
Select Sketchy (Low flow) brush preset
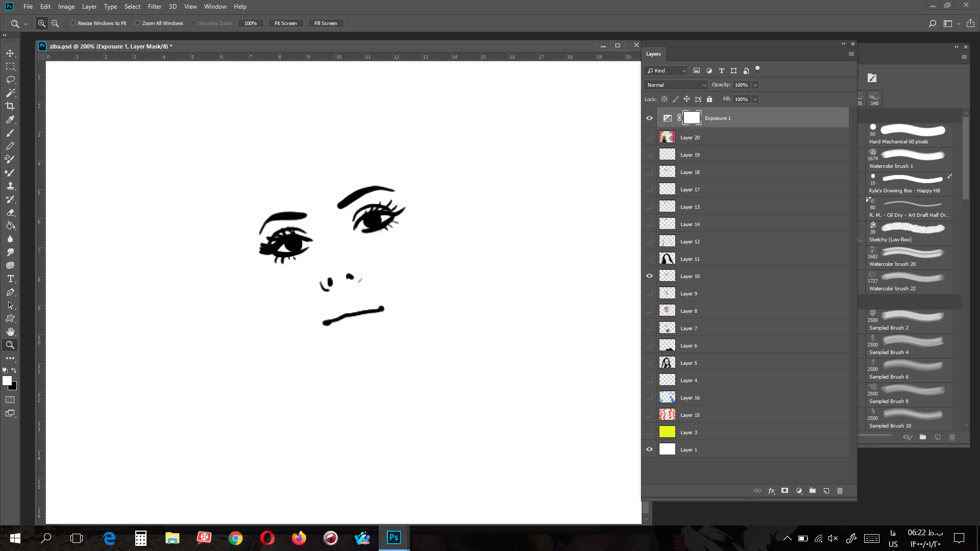coord(909,233)
